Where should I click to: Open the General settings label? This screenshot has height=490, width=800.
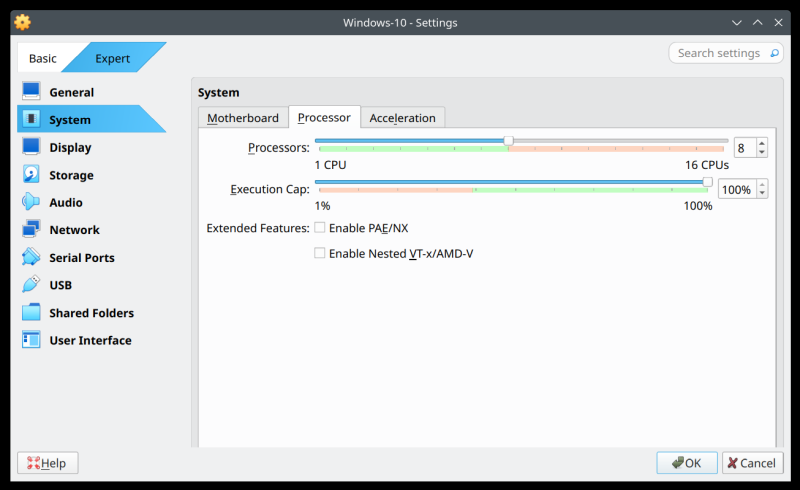pos(71,92)
